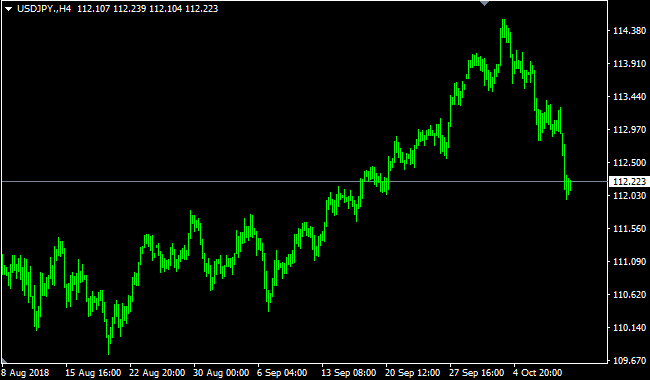The image size is (650, 380).
Task: Click time axis label 8 Aug 2018
Action: (25, 373)
